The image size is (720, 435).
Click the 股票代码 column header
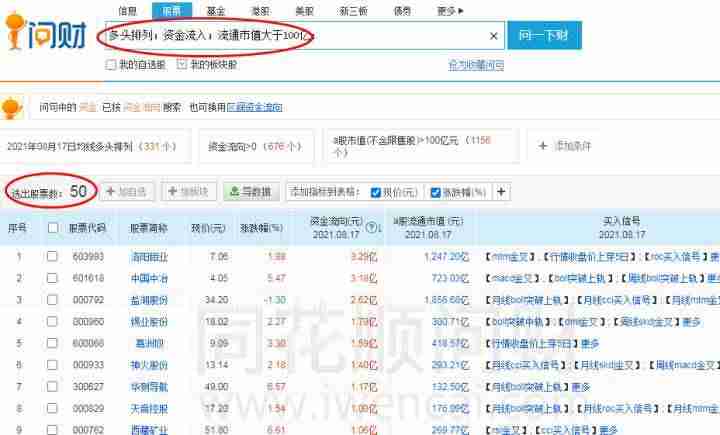pyautogui.click(x=87, y=228)
